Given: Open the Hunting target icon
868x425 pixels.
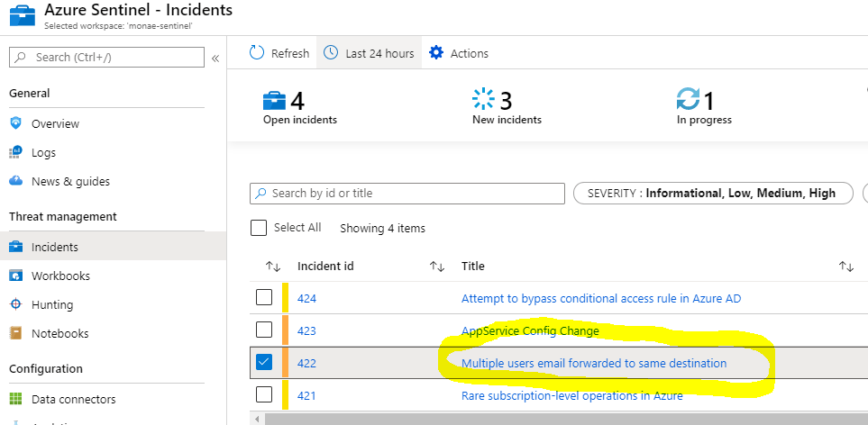Looking at the screenshot, I should pos(16,304).
